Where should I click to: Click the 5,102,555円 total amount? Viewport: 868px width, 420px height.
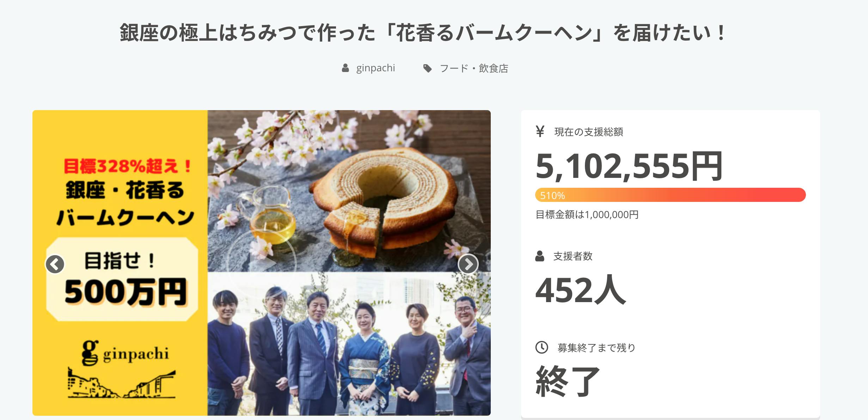coord(629,166)
